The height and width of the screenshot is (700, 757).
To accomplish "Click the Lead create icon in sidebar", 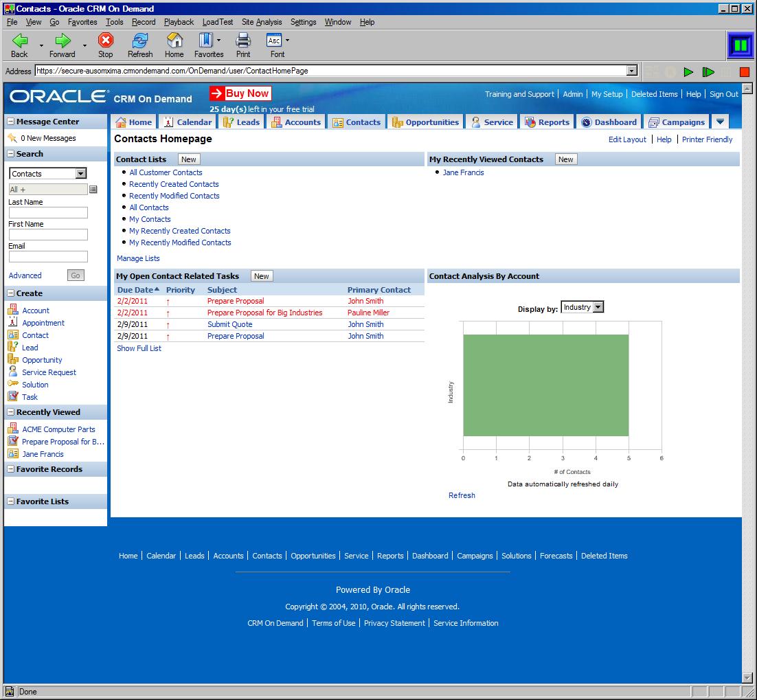I will click(x=13, y=347).
